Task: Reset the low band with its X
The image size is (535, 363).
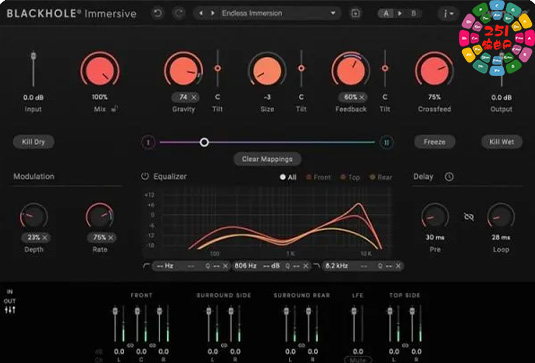Action: 225,266
